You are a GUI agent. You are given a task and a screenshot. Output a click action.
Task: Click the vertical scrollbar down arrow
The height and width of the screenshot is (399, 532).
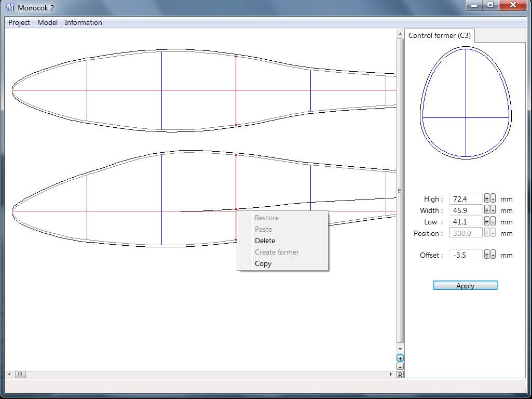400,349
